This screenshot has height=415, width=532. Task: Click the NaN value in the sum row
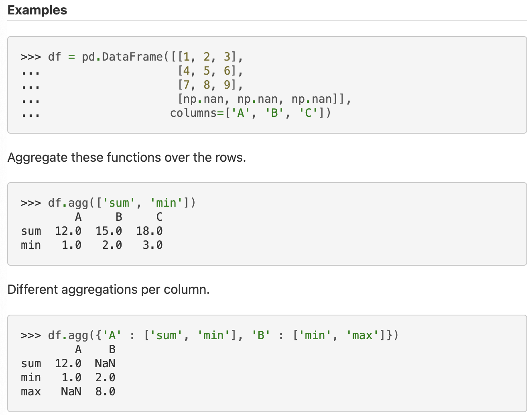(105, 364)
